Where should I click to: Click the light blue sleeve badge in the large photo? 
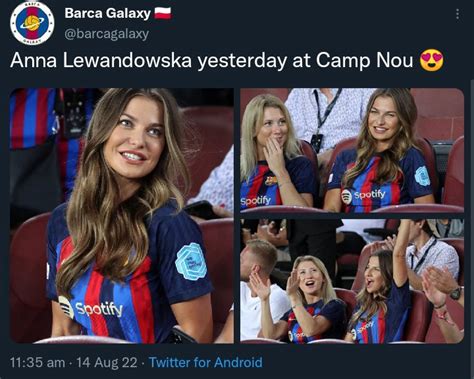191,261
